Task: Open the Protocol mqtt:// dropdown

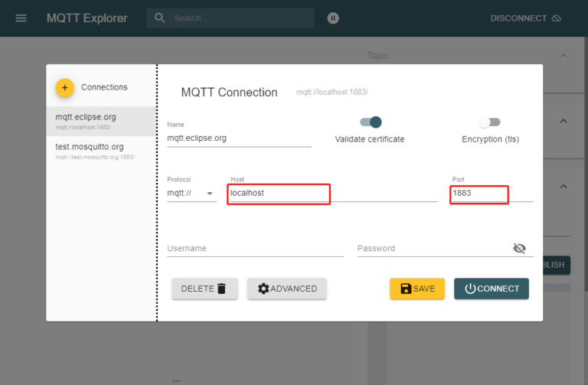Action: coord(191,194)
